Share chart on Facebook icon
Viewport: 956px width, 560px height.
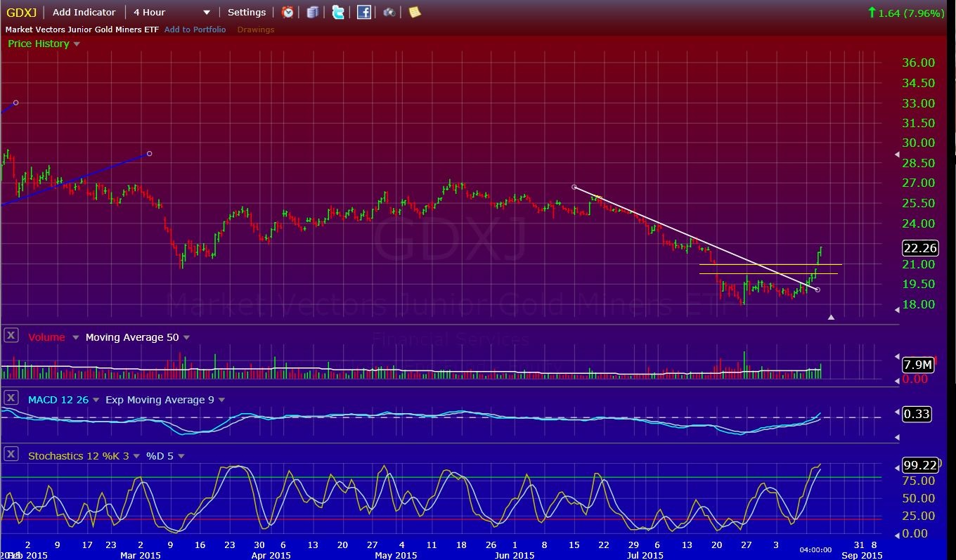[363, 12]
